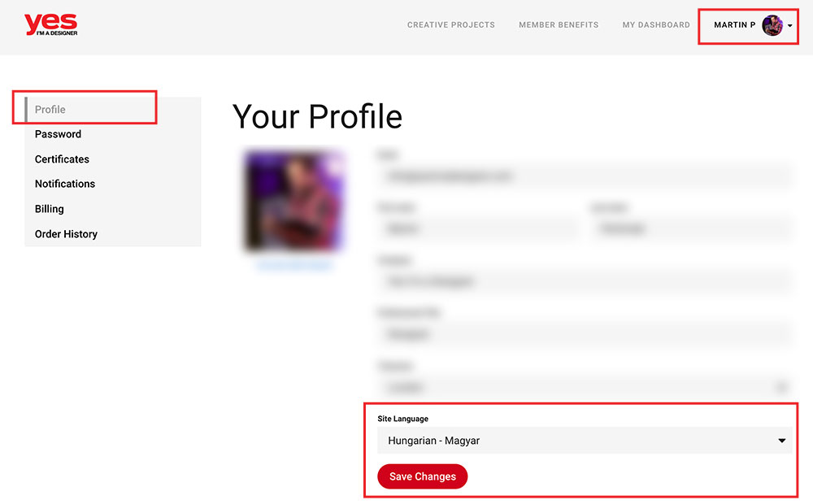This screenshot has height=504, width=813.
Task: Go to the Billing section
Action: pos(49,209)
